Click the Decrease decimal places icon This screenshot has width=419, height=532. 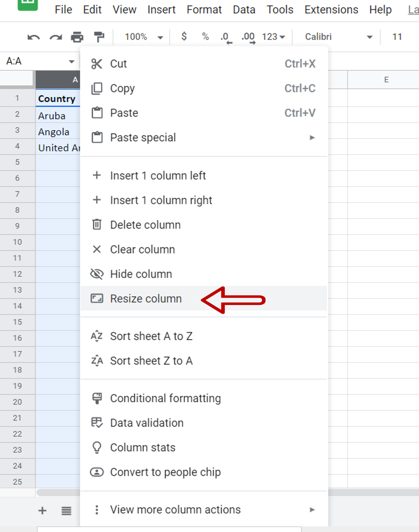pos(226,38)
